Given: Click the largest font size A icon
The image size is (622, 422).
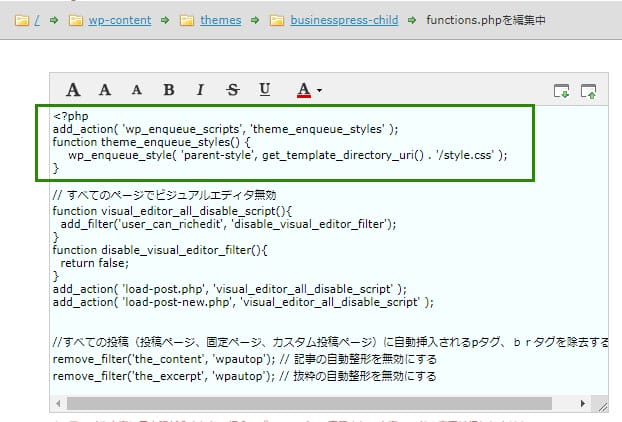Looking at the screenshot, I should point(73,90).
